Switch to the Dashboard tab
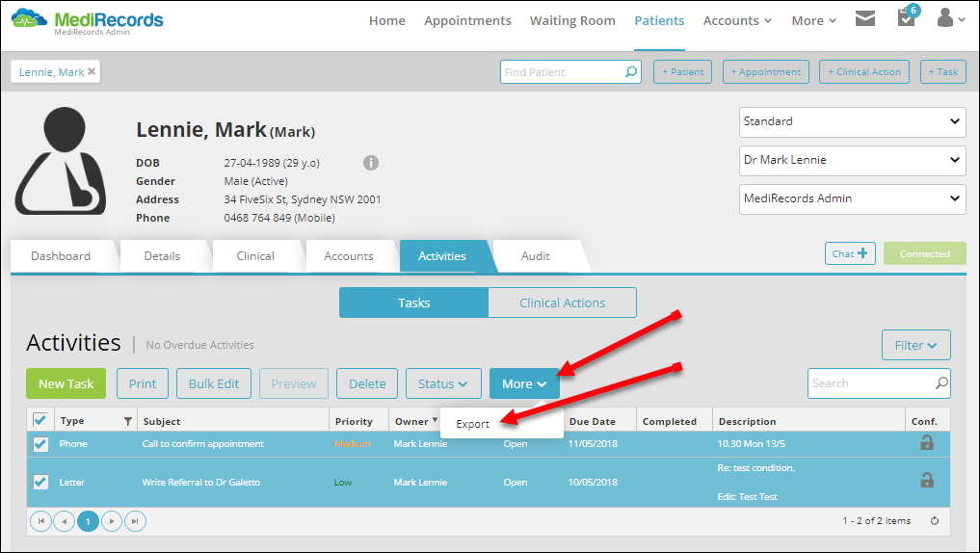This screenshot has width=980, height=553. 61,255
